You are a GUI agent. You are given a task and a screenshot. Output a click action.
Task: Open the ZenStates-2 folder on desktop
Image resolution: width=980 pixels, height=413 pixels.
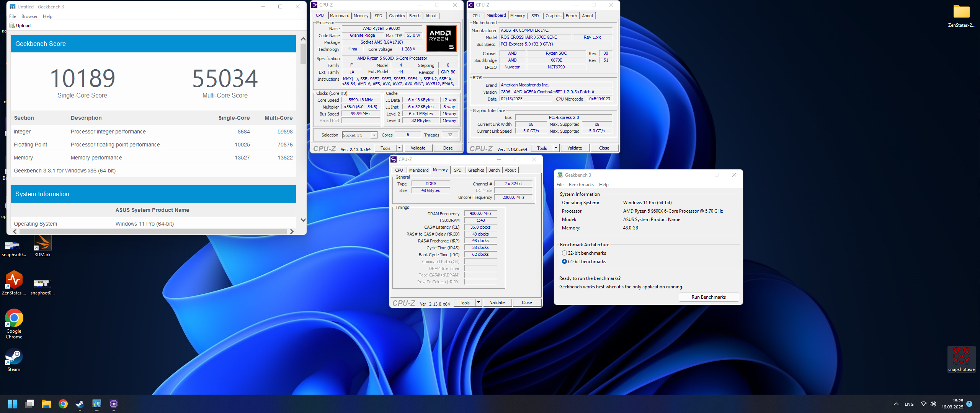(x=961, y=16)
